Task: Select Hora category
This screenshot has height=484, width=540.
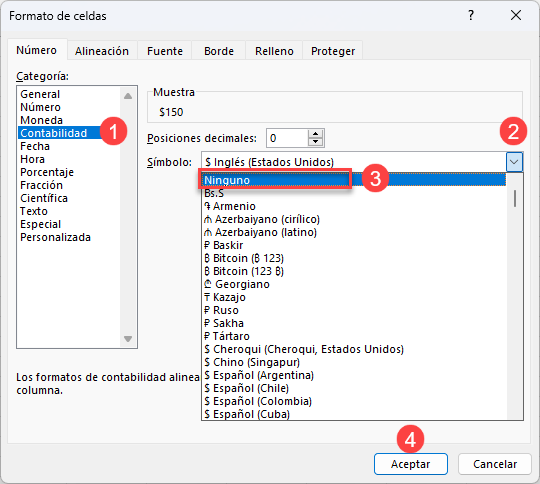Action: point(69,159)
